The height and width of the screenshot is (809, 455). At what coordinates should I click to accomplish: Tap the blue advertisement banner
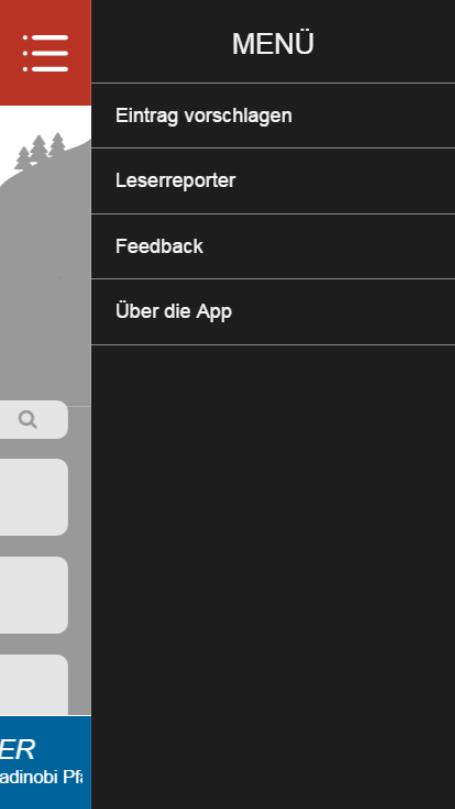coord(45,762)
